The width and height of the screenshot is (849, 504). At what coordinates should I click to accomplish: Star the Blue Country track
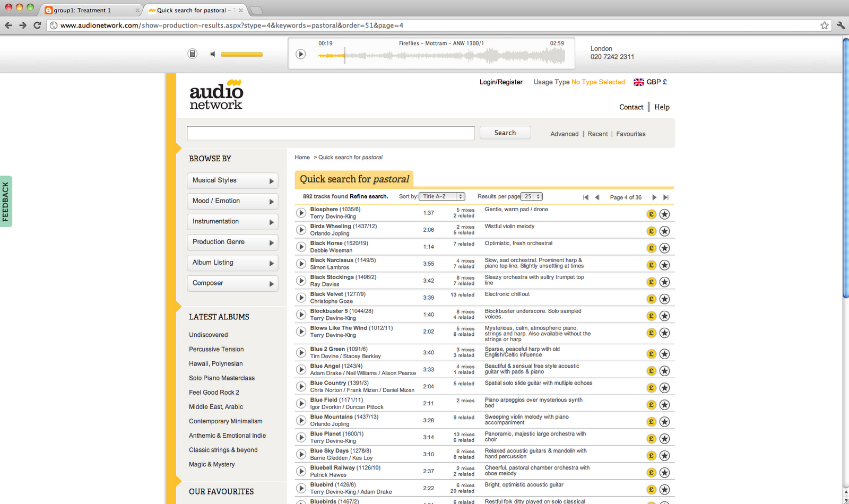664,388
